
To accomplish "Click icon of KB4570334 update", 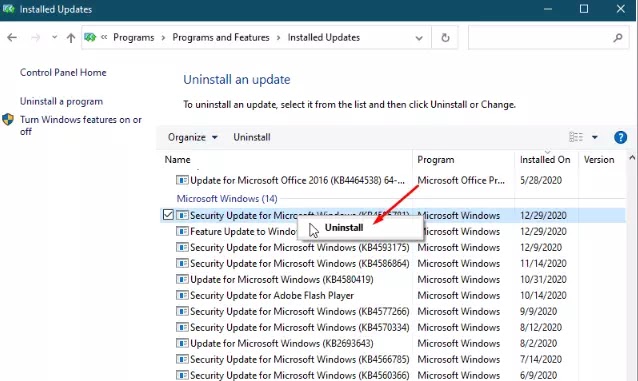I will [182, 327].
